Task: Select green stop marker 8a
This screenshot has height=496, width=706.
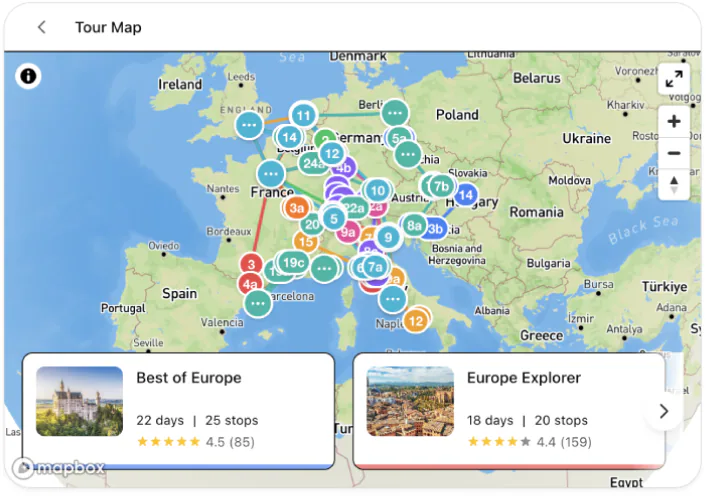Action: 414,225
